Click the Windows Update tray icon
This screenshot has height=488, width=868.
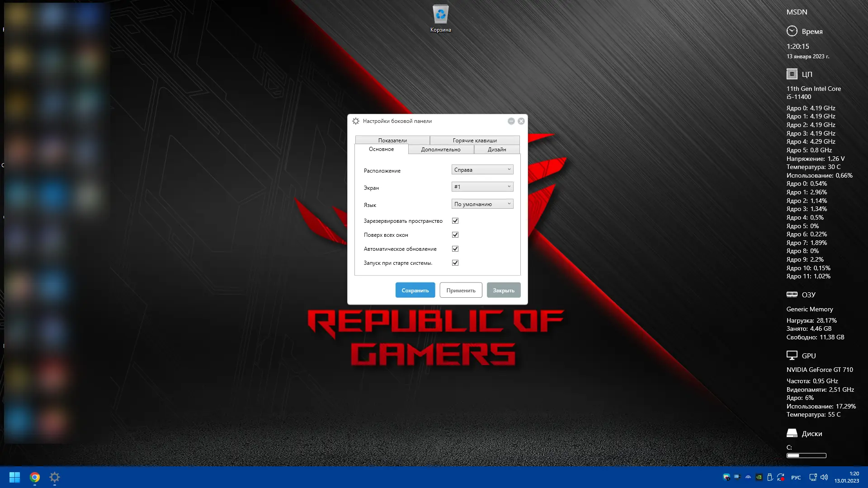[781, 477]
